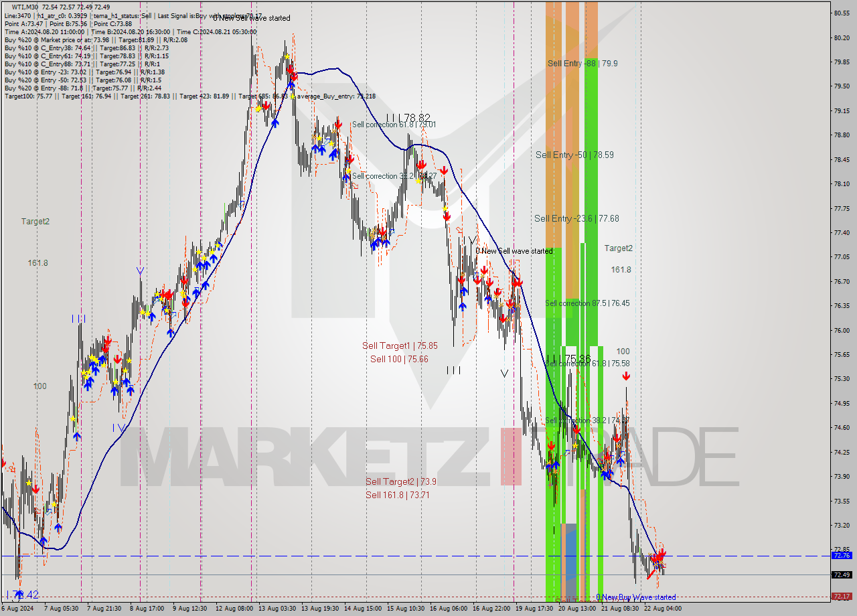The height and width of the screenshot is (616, 857).
Task: Click the '0 New Buy Wave started' label
Action: 636,597
